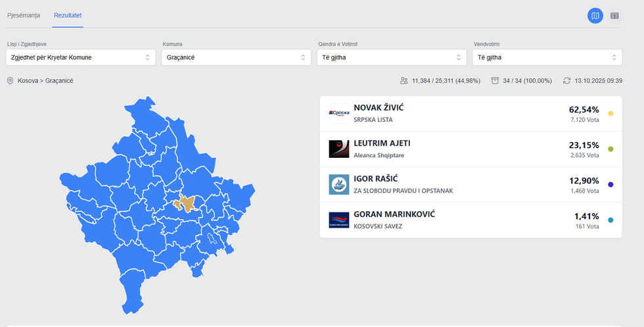Image resolution: width=644 pixels, height=327 pixels.
Task: Switch to the Pjesëmarrja tab
Action: [24, 14]
